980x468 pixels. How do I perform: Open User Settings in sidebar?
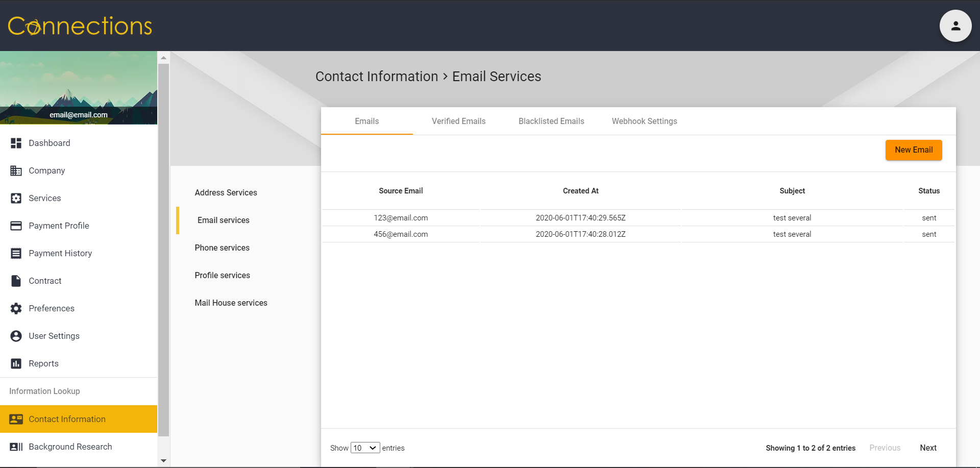point(79,336)
